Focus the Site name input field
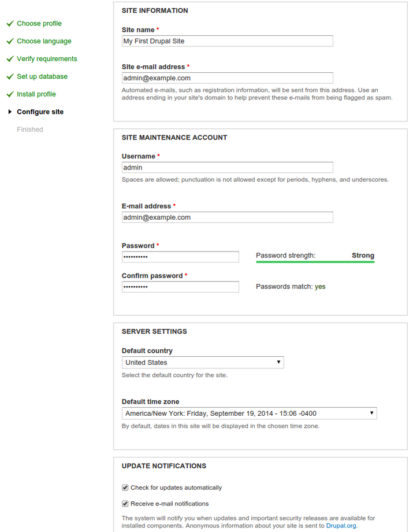413x532 pixels. 227,41
